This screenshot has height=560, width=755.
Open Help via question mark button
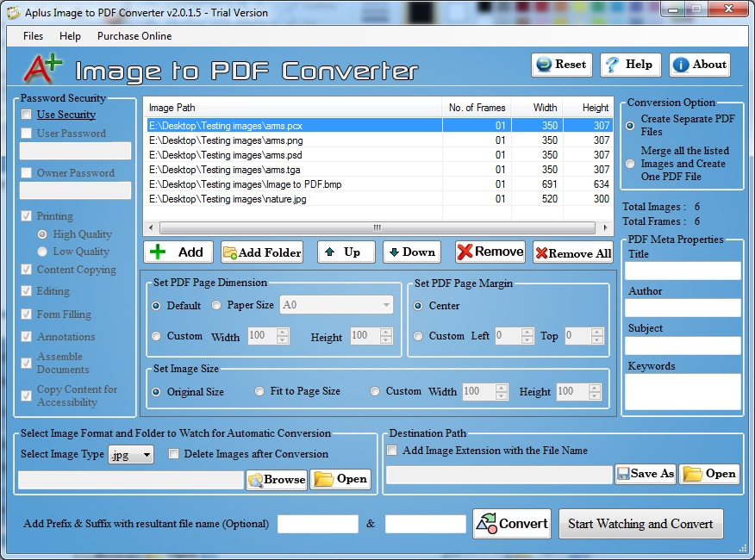click(x=630, y=65)
